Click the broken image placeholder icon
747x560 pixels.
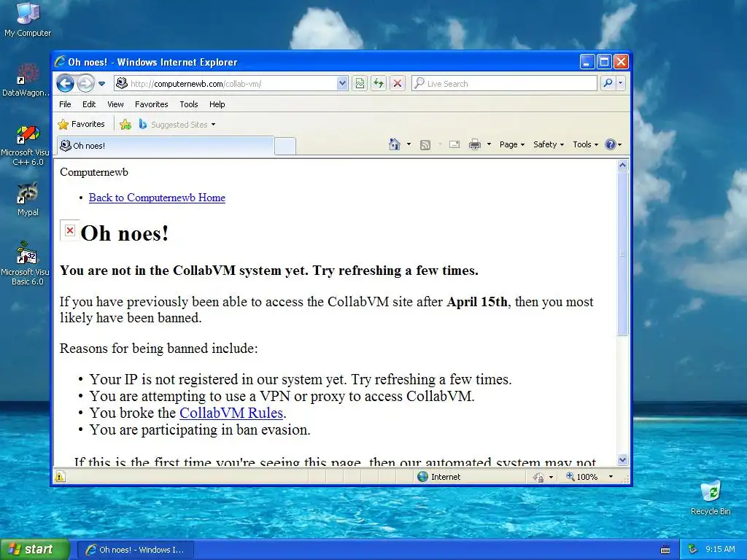69,230
